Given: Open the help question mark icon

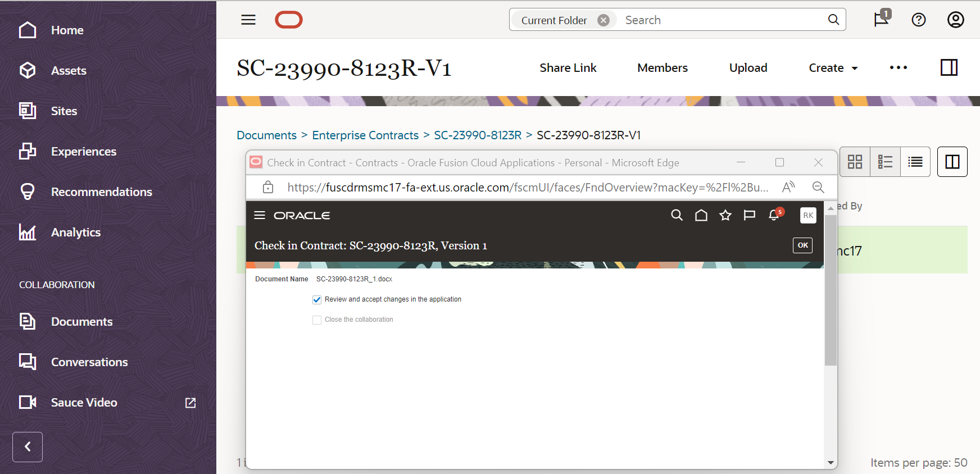Looking at the screenshot, I should (919, 20).
